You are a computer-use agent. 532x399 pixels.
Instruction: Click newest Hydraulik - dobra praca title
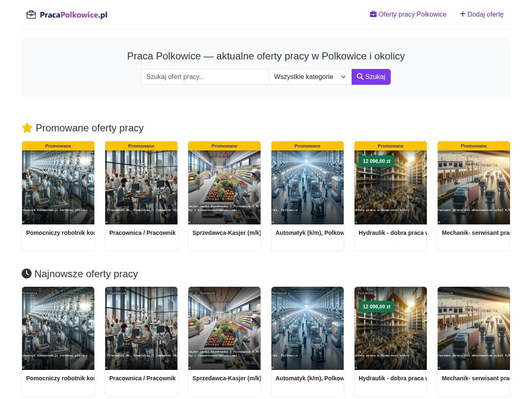[393, 378]
